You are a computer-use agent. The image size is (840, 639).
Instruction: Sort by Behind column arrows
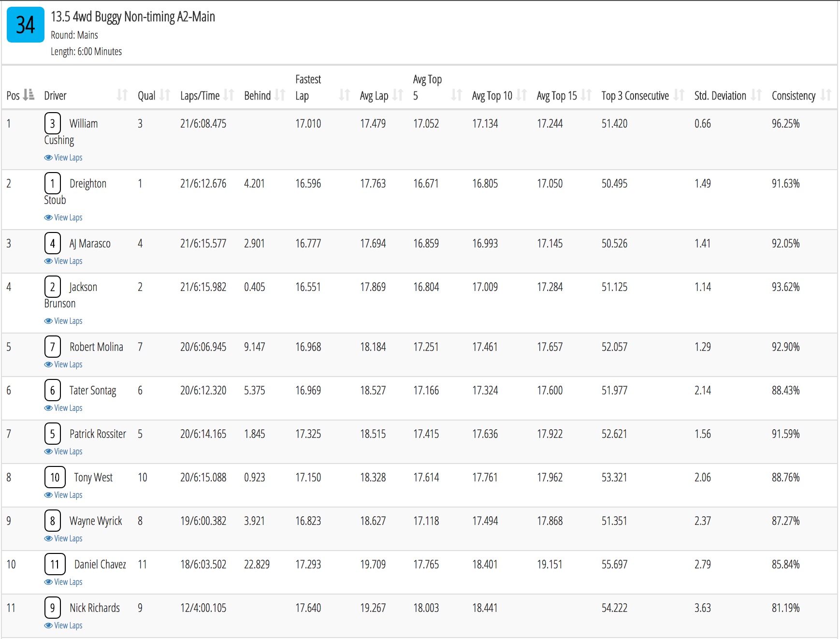coord(280,95)
